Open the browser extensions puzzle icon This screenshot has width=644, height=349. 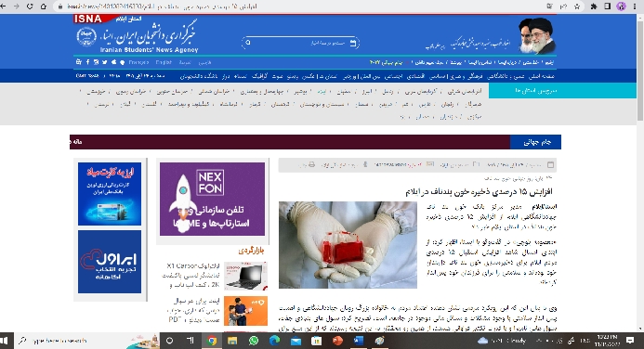[x=594, y=6]
